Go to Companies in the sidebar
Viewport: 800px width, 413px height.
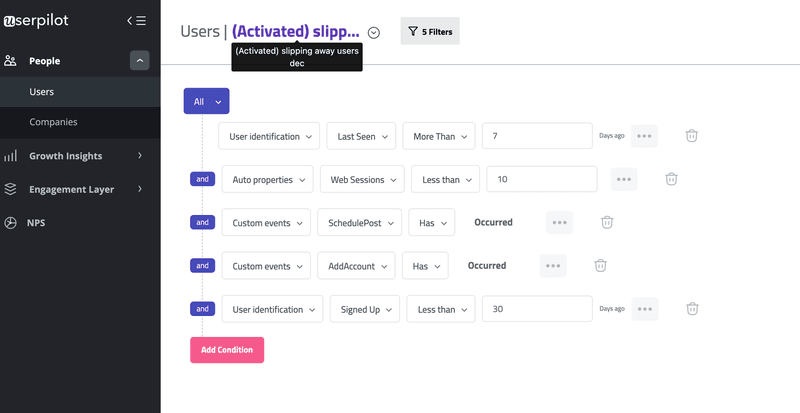click(x=53, y=122)
